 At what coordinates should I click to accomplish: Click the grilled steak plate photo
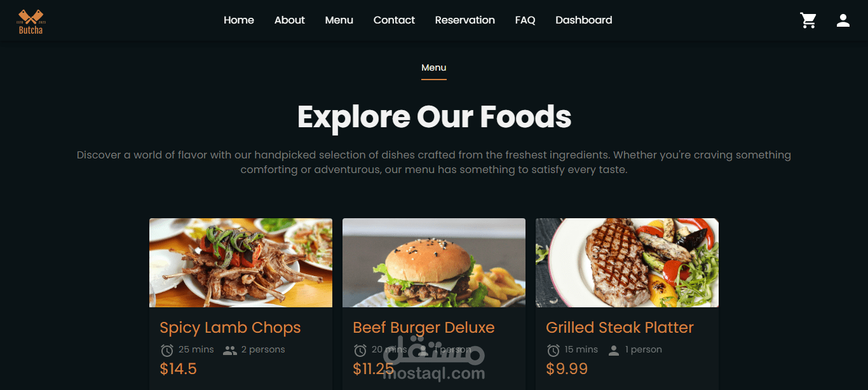point(627,263)
